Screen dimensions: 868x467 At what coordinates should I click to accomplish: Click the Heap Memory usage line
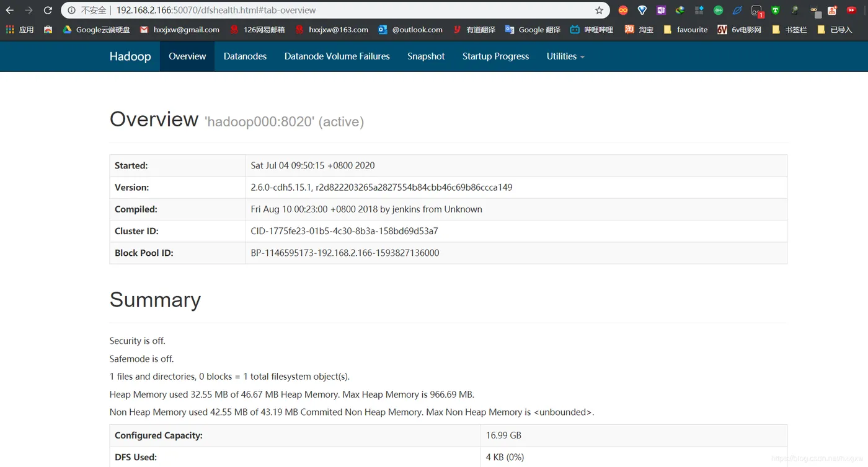(292, 395)
